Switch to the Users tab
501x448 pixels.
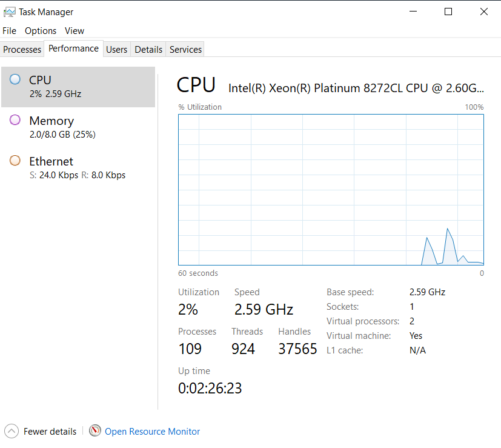click(x=116, y=49)
